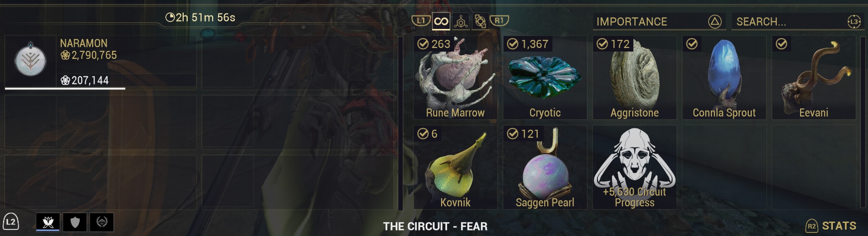This screenshot has height=236, width=868.
Task: Click the L1 bumper previous tab icon
Action: pos(421,21)
